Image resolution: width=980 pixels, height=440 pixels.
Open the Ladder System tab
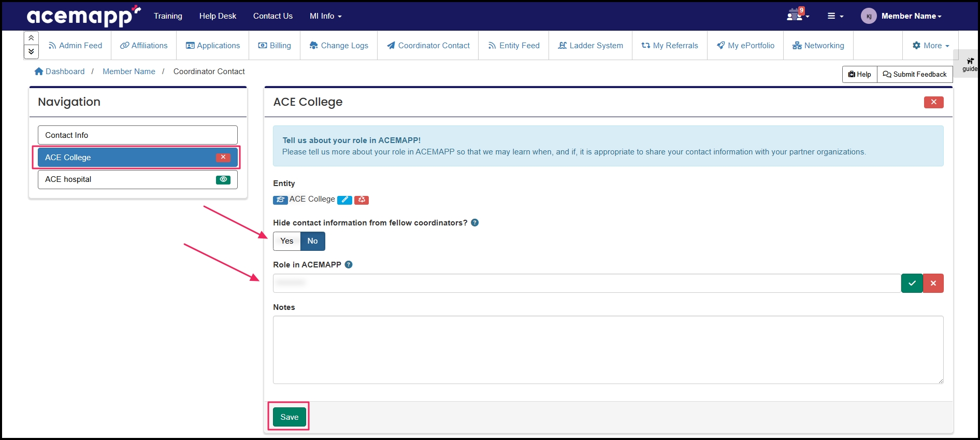pos(590,46)
